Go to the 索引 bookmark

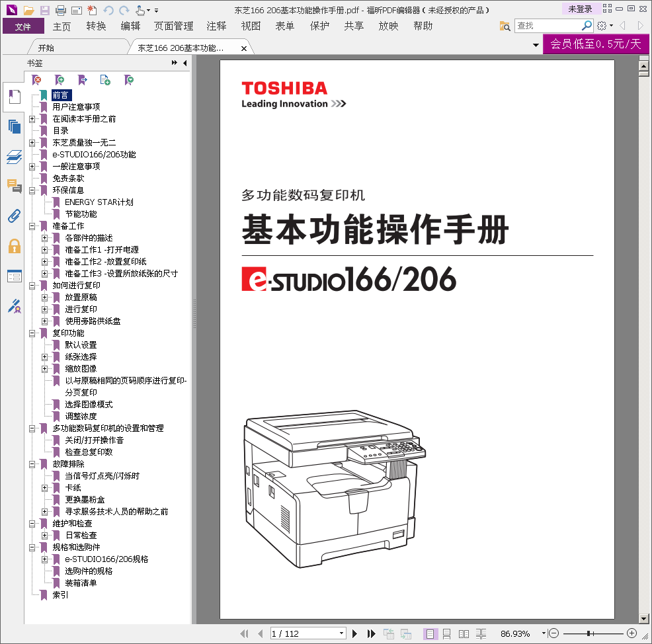coord(60,595)
